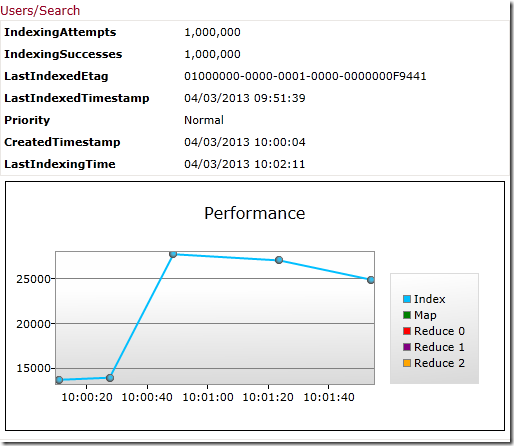Select the data point near 10:01:20
The height and width of the screenshot is (446, 514).
[x=279, y=260]
